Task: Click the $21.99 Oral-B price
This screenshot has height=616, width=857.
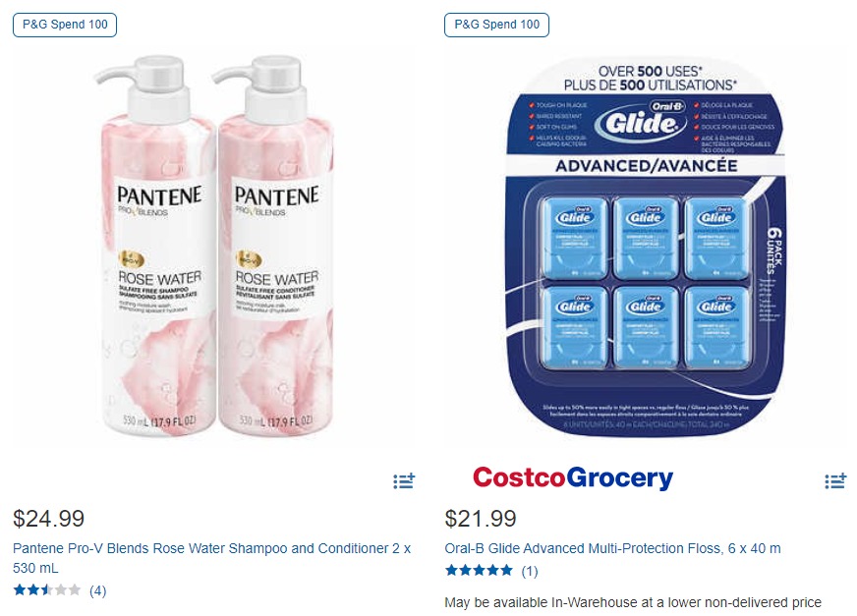Action: point(481,519)
